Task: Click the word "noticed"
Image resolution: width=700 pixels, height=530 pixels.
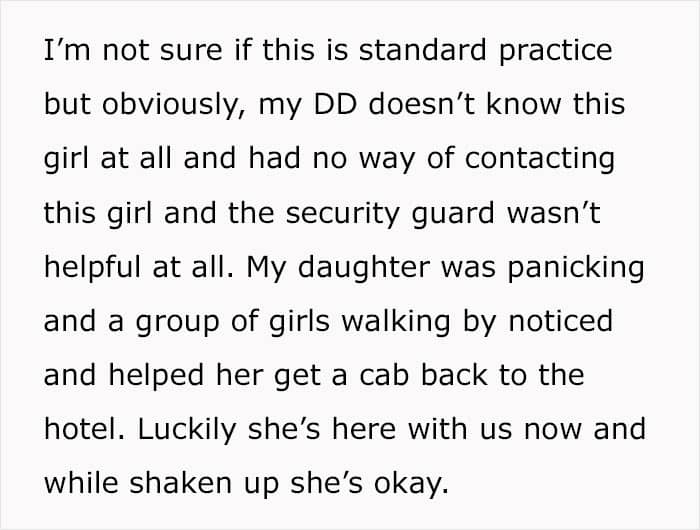Action: coord(561,321)
